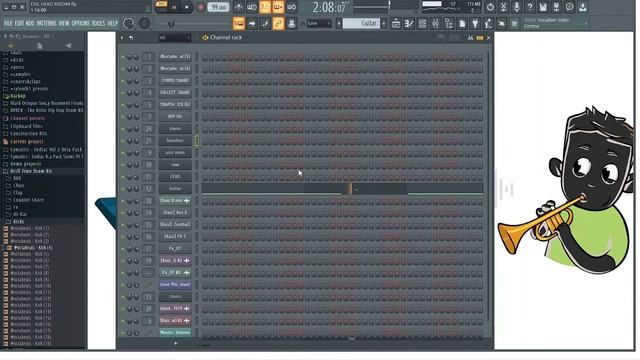640x360 pixels.
Task: Select the LEAD channel button
Action: tap(175, 177)
